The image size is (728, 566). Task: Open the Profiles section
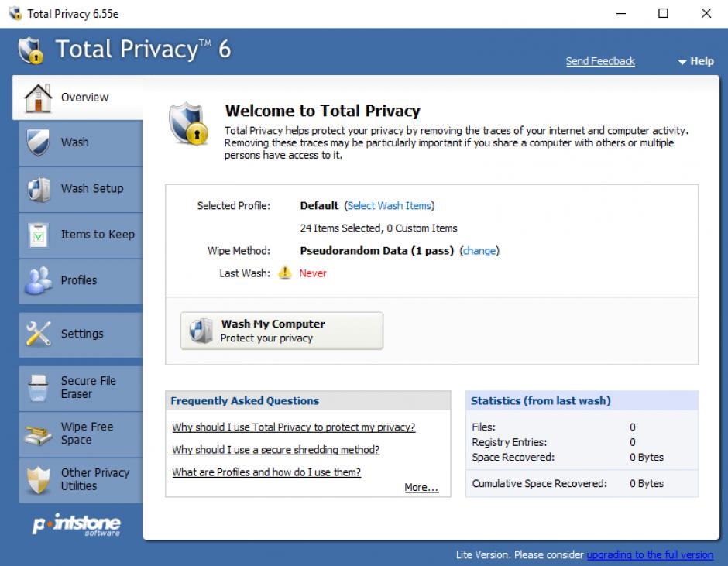coord(81,281)
